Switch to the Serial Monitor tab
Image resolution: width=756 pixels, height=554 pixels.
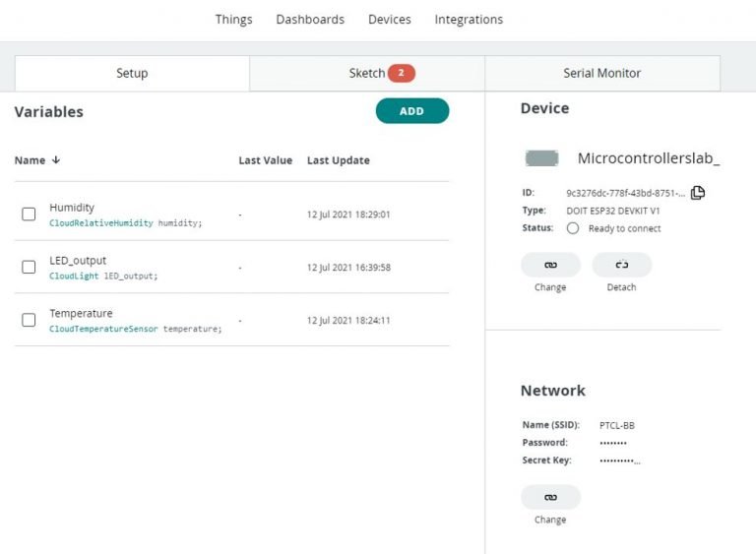(601, 73)
